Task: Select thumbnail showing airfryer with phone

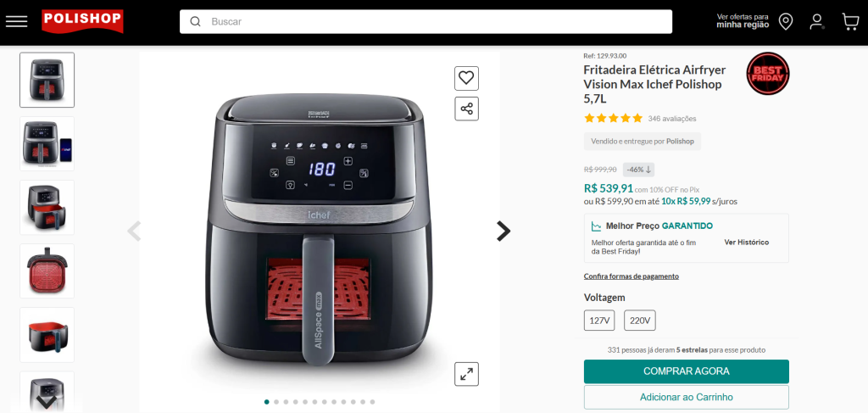Action: click(47, 144)
